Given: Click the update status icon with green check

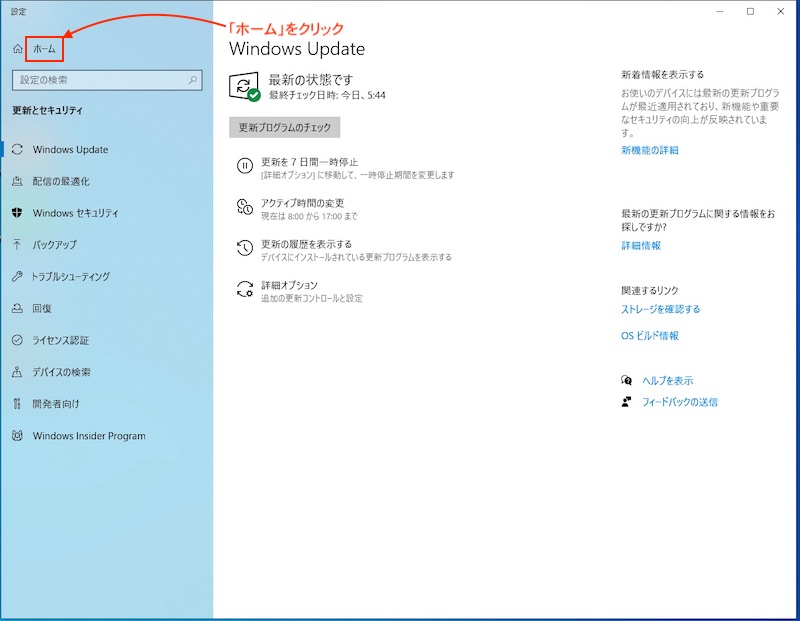Looking at the screenshot, I should (245, 87).
